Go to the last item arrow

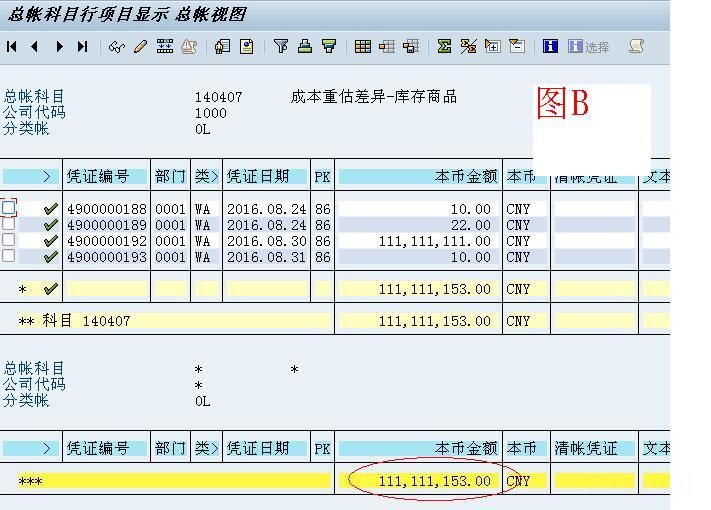pos(83,46)
